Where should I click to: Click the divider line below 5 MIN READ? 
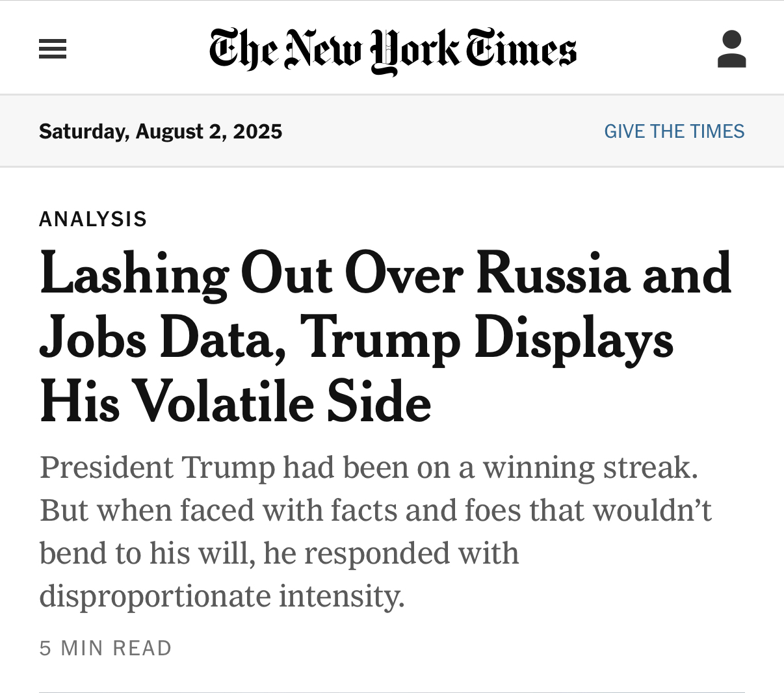pos(392,692)
